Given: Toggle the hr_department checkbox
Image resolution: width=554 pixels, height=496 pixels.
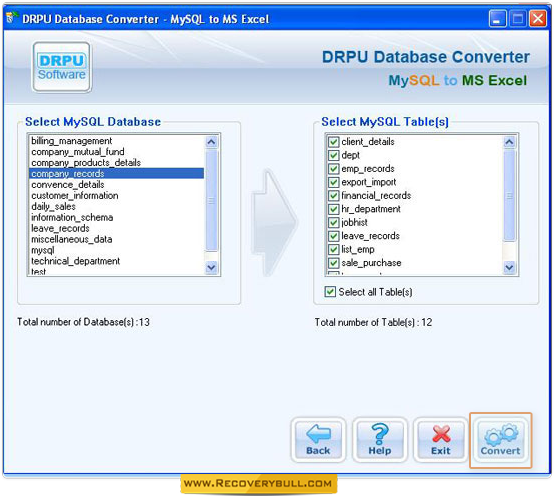Looking at the screenshot, I should (333, 209).
